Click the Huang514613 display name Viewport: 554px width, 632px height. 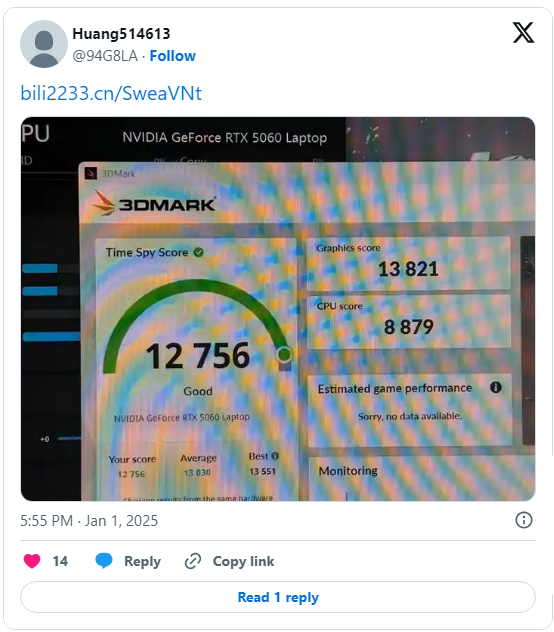[121, 34]
